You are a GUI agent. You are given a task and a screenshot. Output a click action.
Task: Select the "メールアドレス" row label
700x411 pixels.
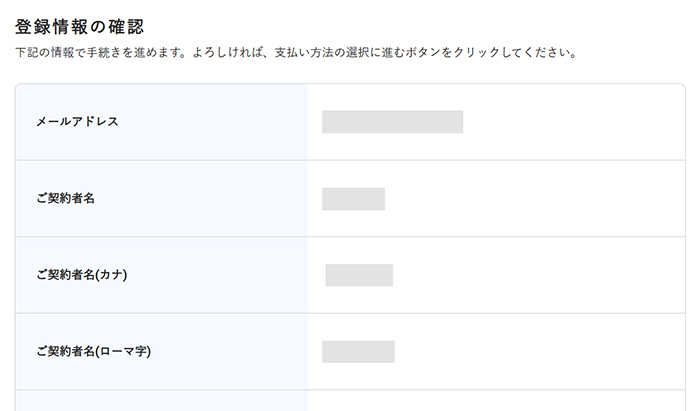[x=77, y=122]
